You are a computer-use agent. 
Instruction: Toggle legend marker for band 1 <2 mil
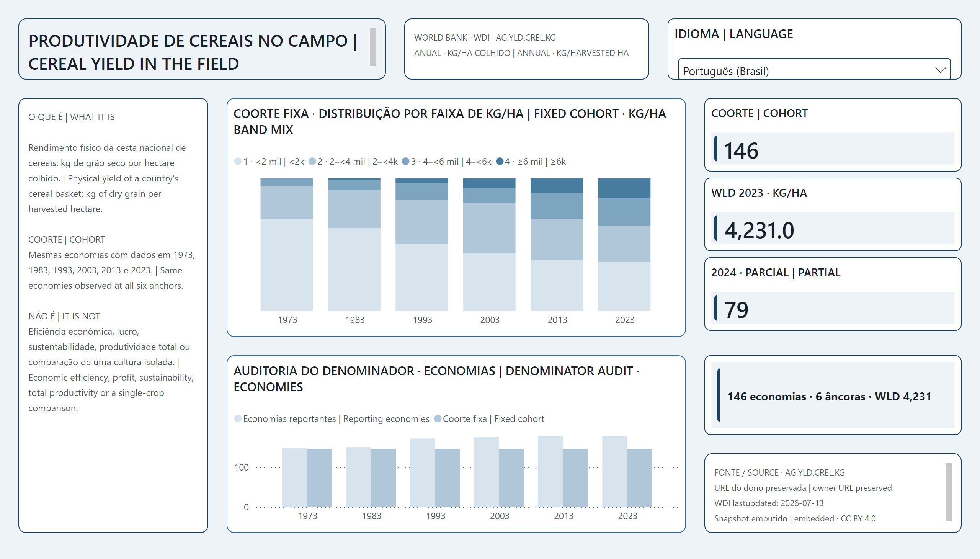(x=238, y=162)
